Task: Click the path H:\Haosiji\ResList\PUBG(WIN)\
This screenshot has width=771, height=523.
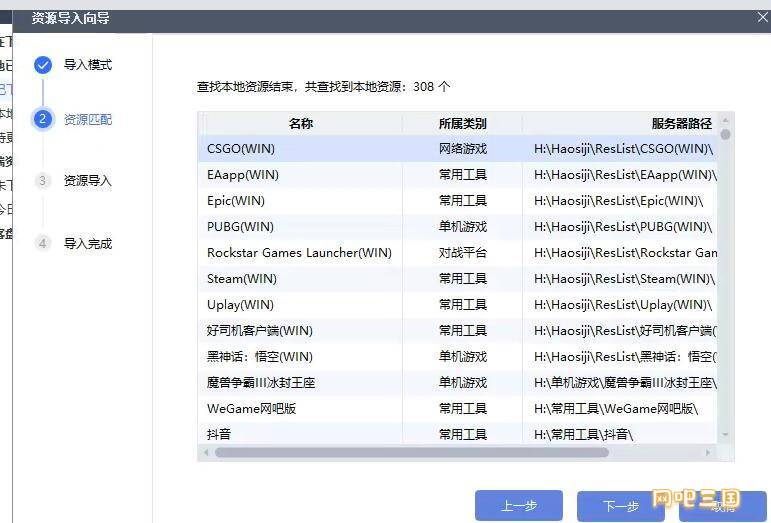Action: coord(623,227)
